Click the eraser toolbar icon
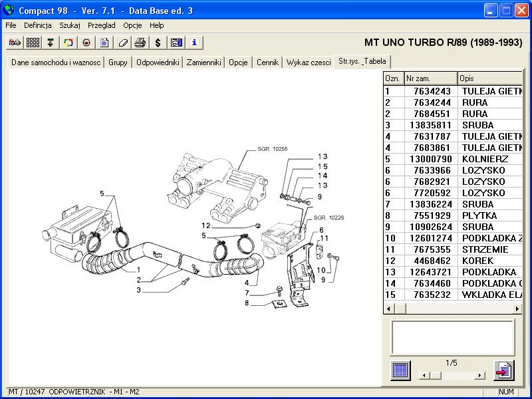This screenshot has width=532, height=399. tap(122, 43)
